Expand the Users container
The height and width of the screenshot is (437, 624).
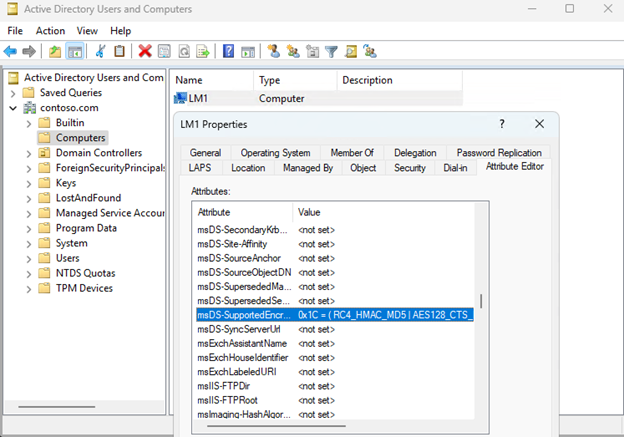[28, 258]
